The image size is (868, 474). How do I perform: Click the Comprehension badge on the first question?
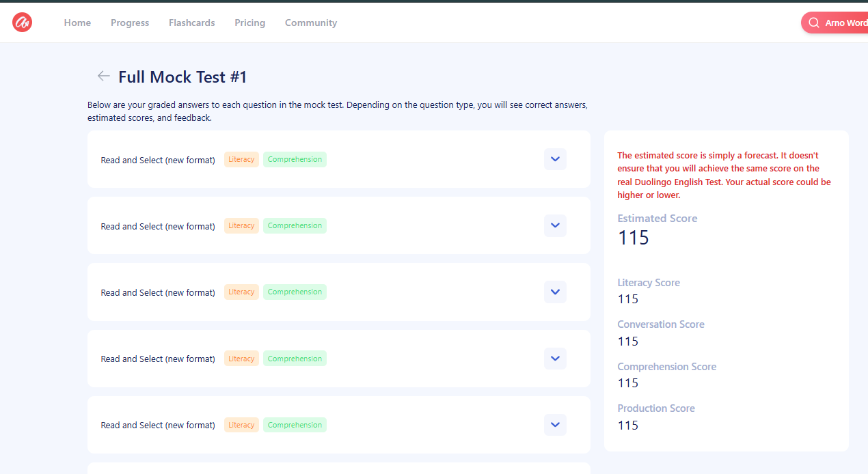pos(295,159)
